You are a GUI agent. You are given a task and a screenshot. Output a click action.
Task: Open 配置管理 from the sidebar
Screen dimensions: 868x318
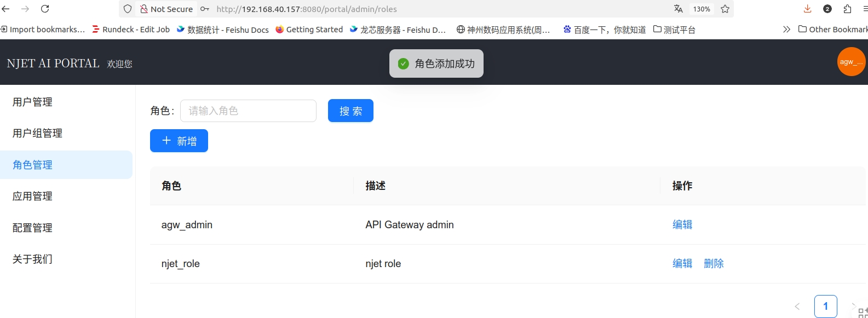(x=32, y=228)
